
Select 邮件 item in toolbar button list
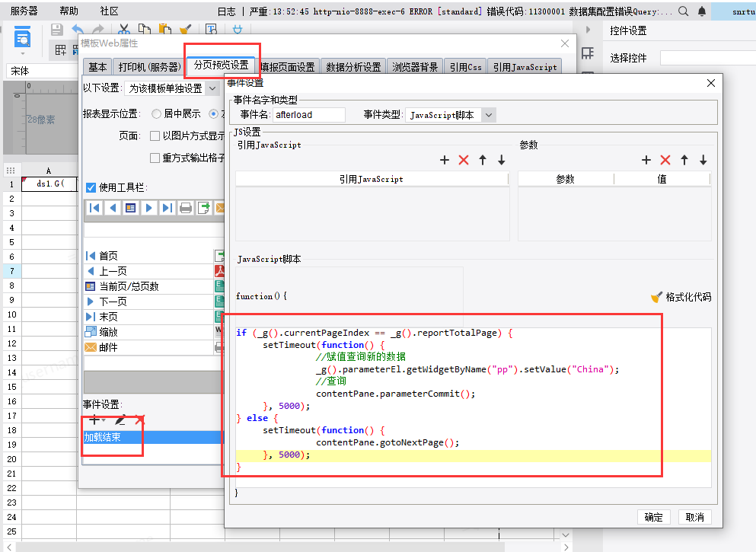(x=148, y=347)
